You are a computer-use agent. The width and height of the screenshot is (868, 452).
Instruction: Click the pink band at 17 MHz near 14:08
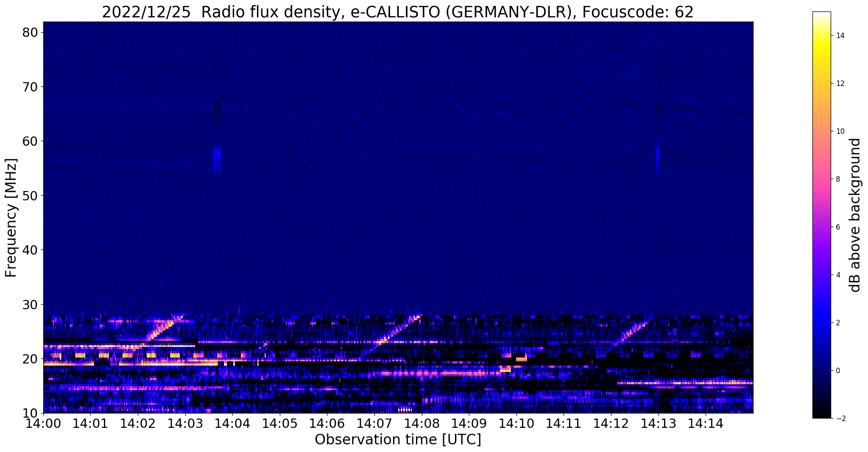pos(441,373)
